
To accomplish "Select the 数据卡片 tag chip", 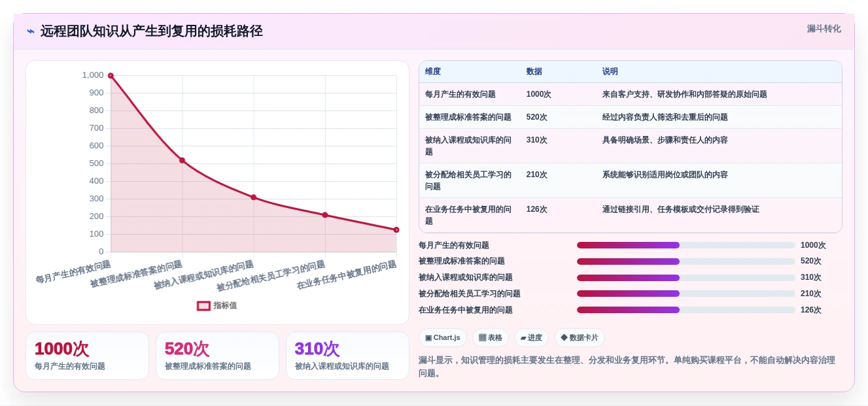I will [580, 338].
